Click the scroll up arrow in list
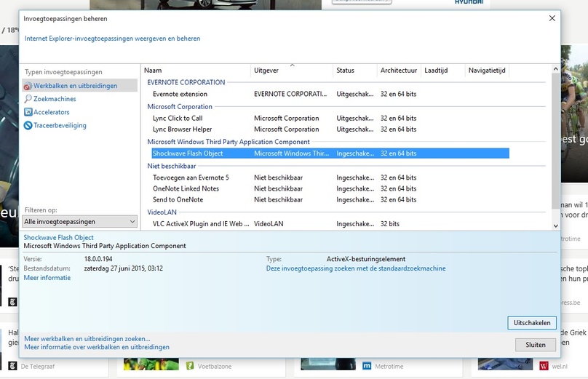The width and height of the screenshot is (588, 379). point(556,69)
